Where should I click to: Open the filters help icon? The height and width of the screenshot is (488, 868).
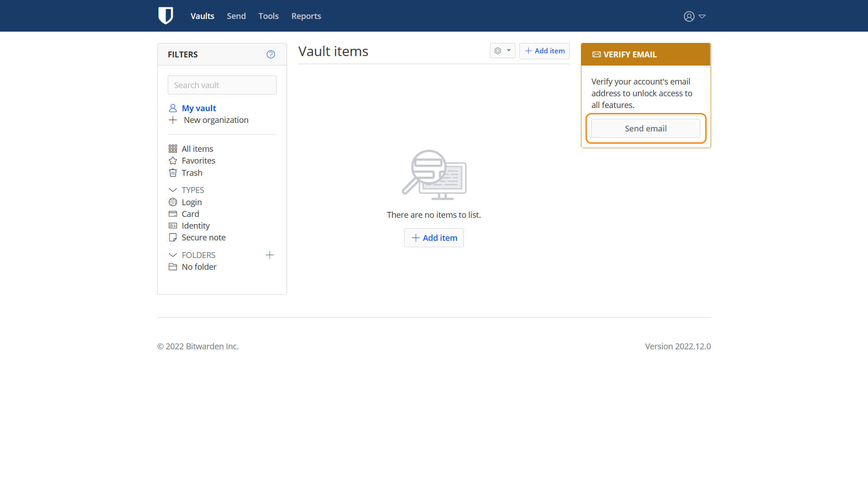[x=270, y=54]
